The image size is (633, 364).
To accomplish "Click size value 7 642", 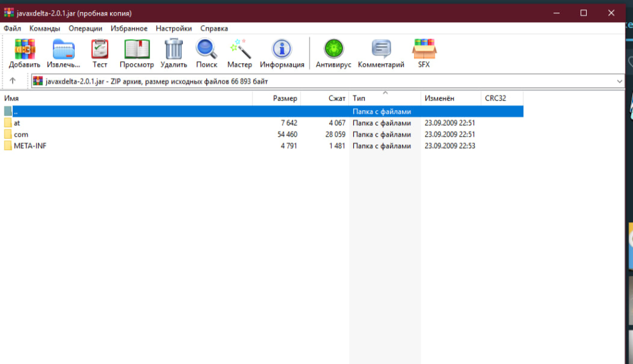I will click(x=289, y=123).
